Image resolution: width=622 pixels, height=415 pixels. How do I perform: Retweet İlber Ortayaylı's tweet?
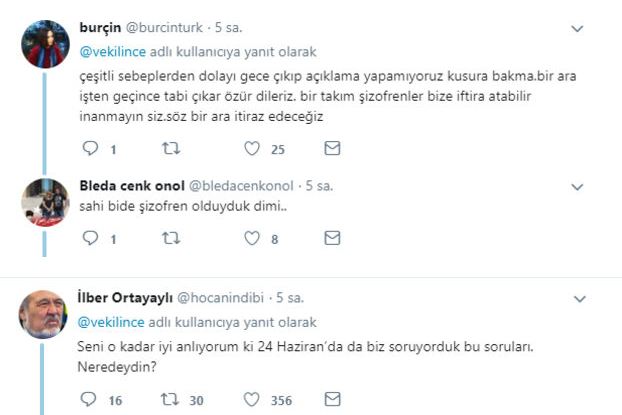169,400
